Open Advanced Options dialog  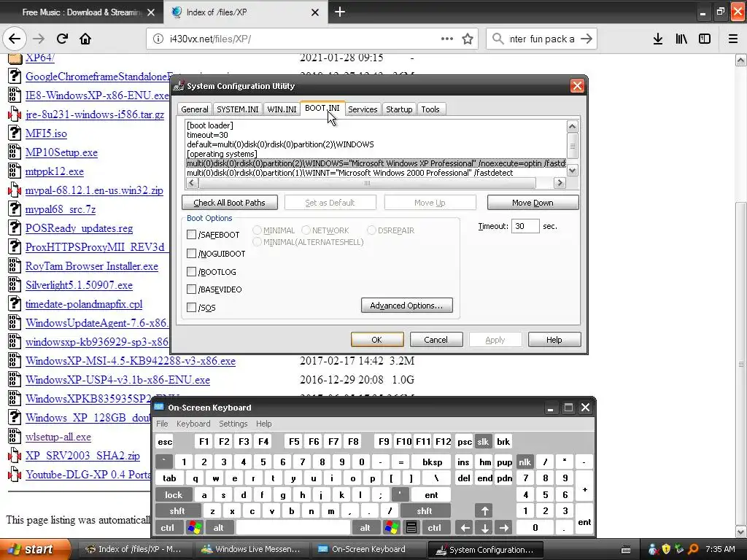[407, 306]
